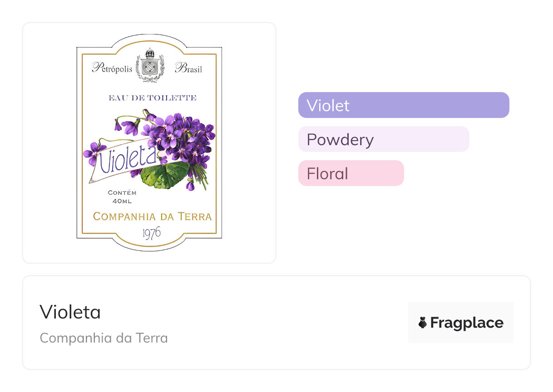Click the 1976 year on the label

(151, 233)
